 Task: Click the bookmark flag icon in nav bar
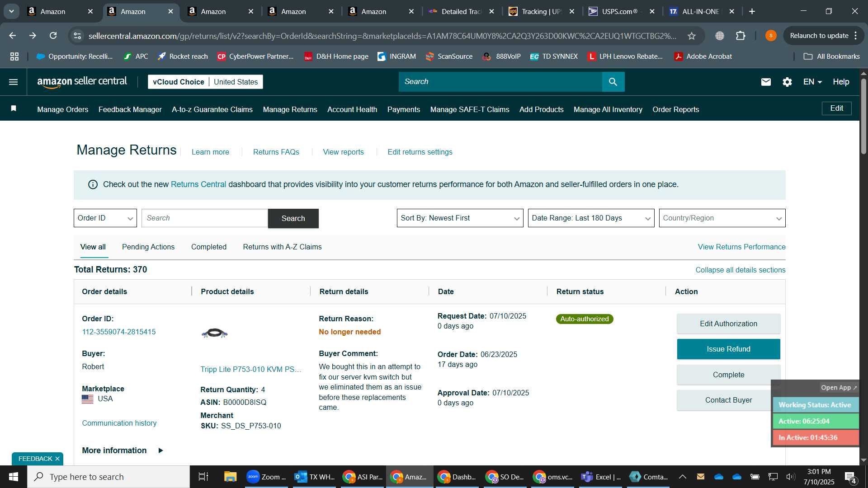tap(14, 108)
